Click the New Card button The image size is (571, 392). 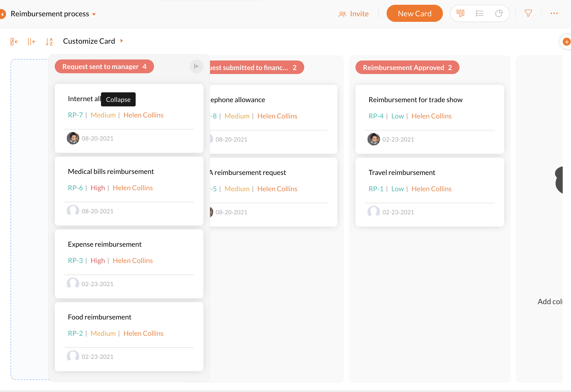tap(414, 14)
